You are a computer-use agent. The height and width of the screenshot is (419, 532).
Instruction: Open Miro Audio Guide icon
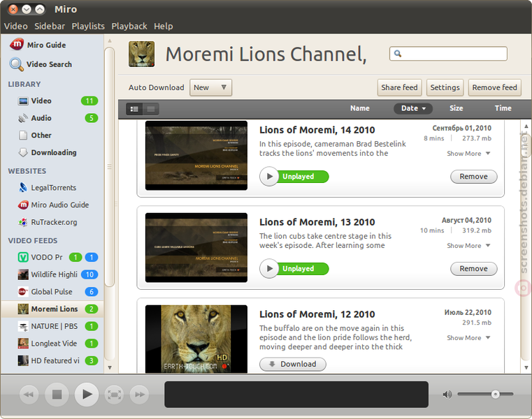23,205
